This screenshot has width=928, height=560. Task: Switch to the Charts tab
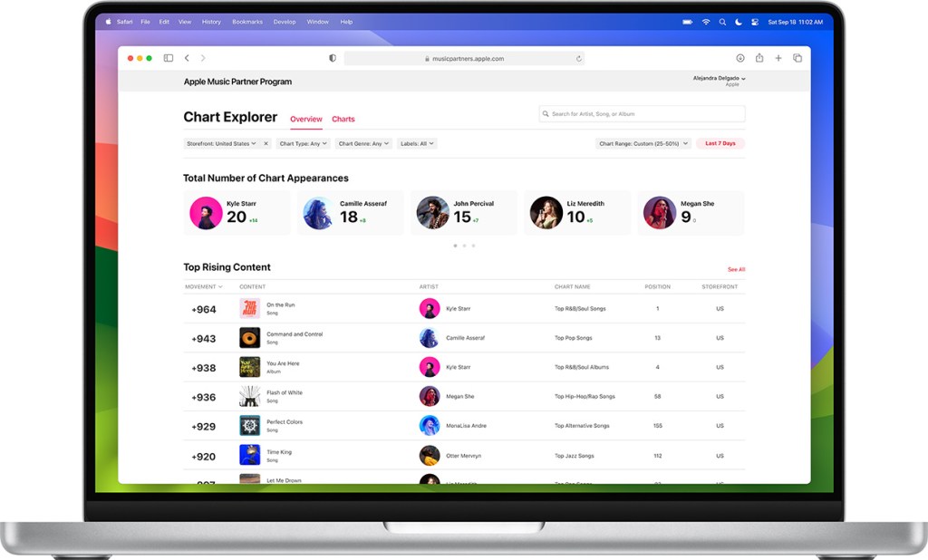click(343, 119)
